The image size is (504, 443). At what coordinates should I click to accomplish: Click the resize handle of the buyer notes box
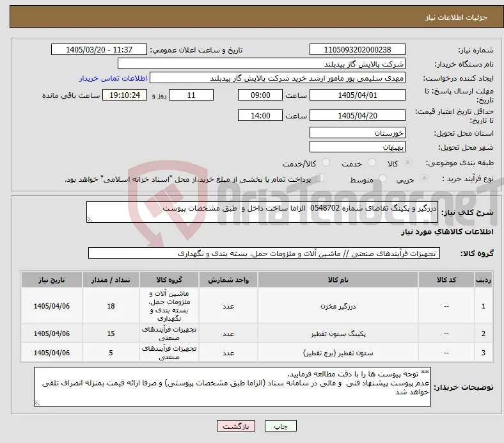pos(37,403)
